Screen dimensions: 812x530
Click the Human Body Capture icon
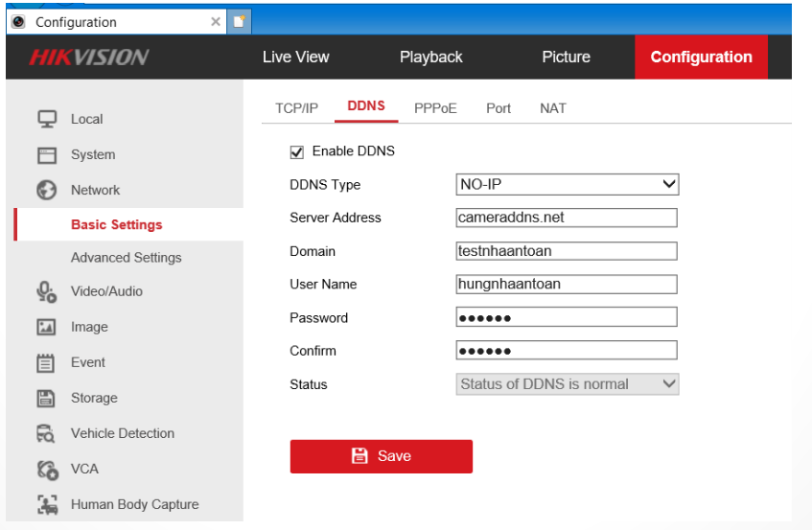(x=47, y=505)
